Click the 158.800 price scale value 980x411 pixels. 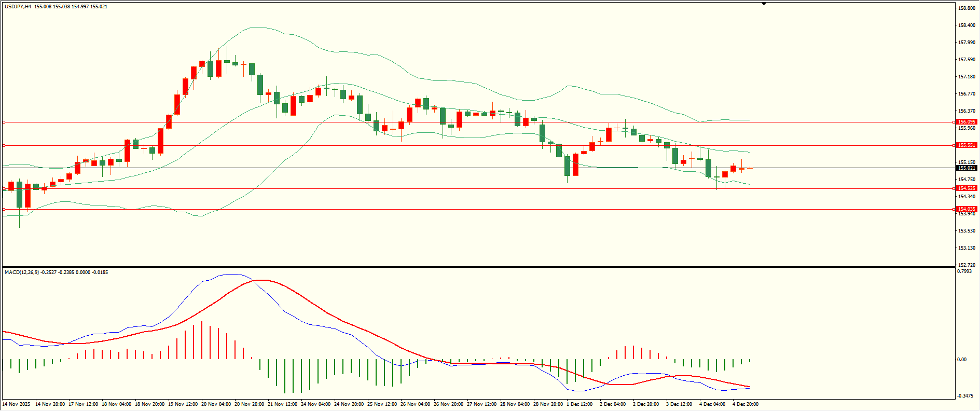tap(967, 8)
